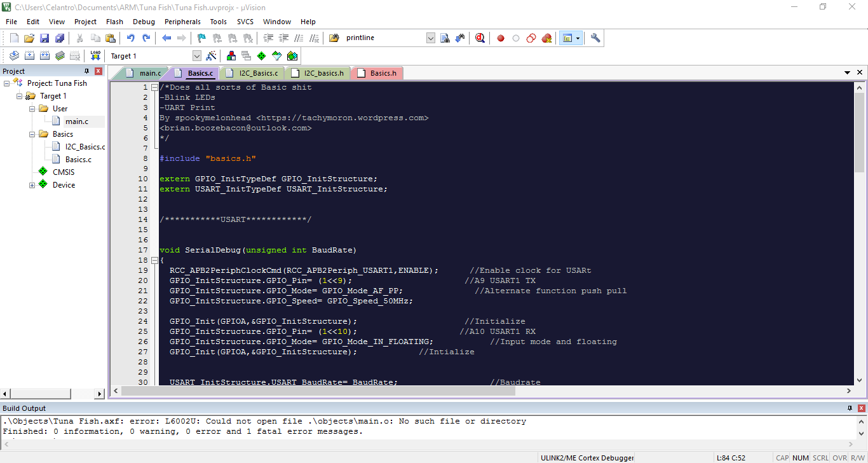Viewport: 868px width, 463px height.
Task: Select main.c in the project tree
Action: tap(77, 121)
